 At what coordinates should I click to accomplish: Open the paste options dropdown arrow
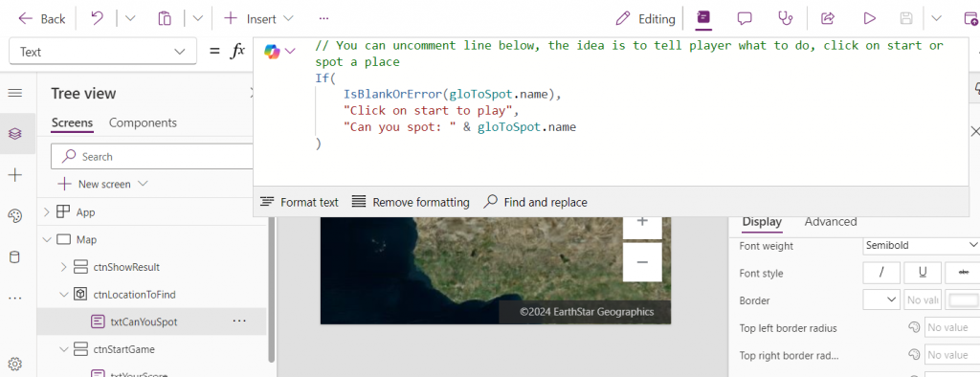(197, 19)
